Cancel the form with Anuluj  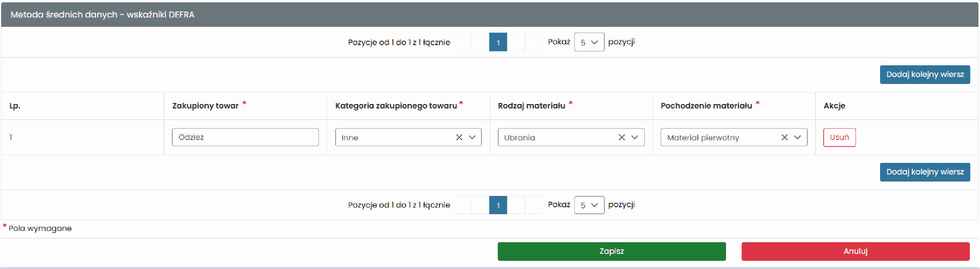(856, 251)
